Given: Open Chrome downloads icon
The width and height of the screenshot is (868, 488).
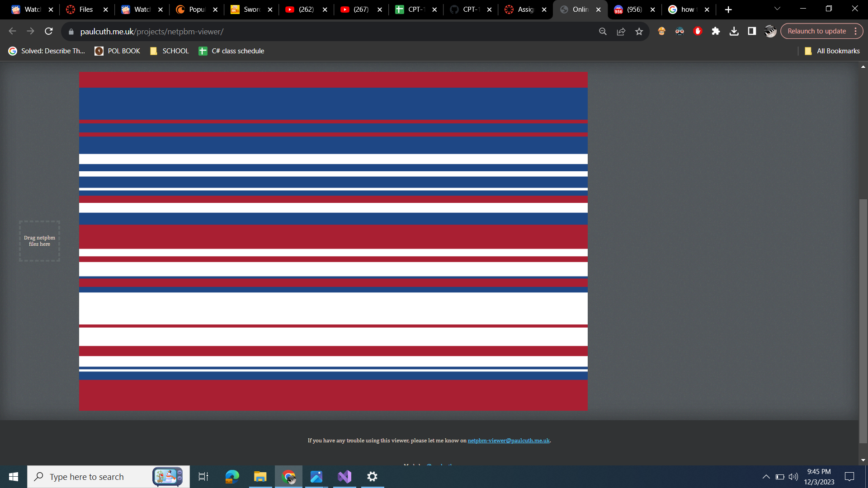Looking at the screenshot, I should click(734, 31).
